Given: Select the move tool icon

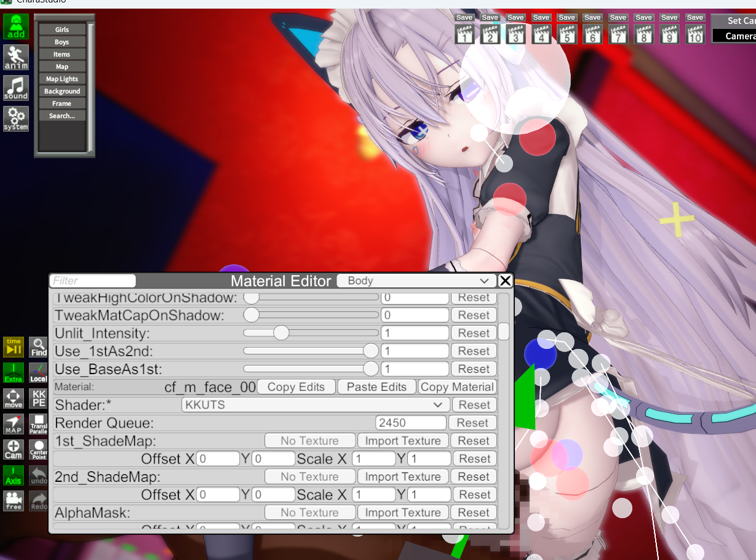Looking at the screenshot, I should (x=14, y=398).
